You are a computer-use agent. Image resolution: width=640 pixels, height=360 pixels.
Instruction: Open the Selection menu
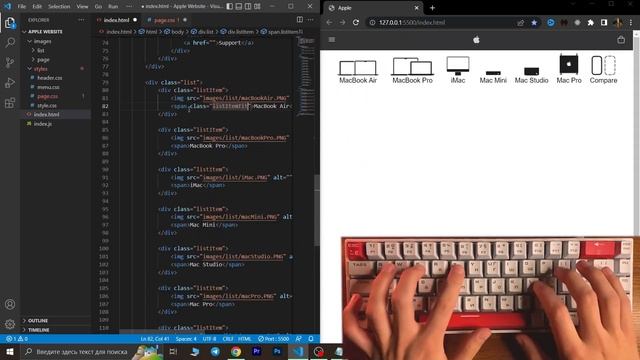(59, 7)
